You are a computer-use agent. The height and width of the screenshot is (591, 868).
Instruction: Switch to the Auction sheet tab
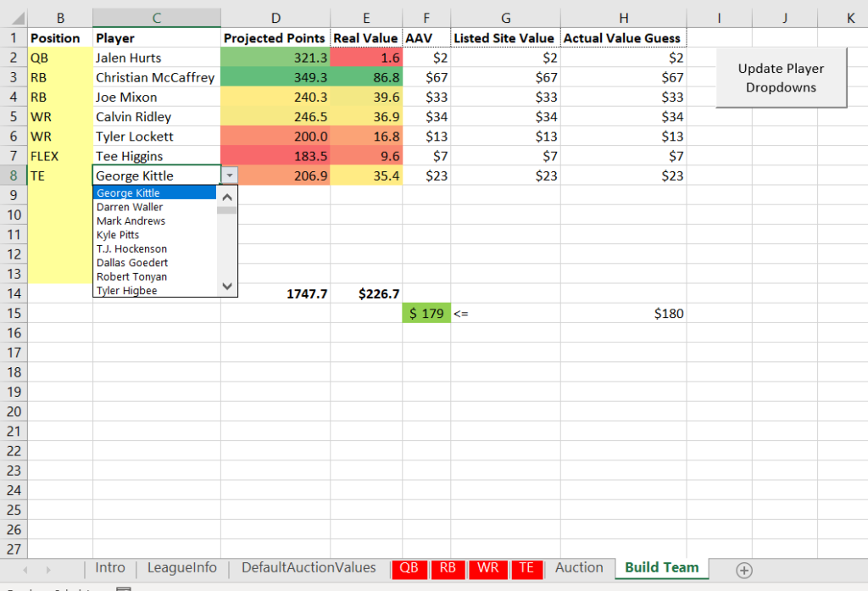click(x=580, y=569)
